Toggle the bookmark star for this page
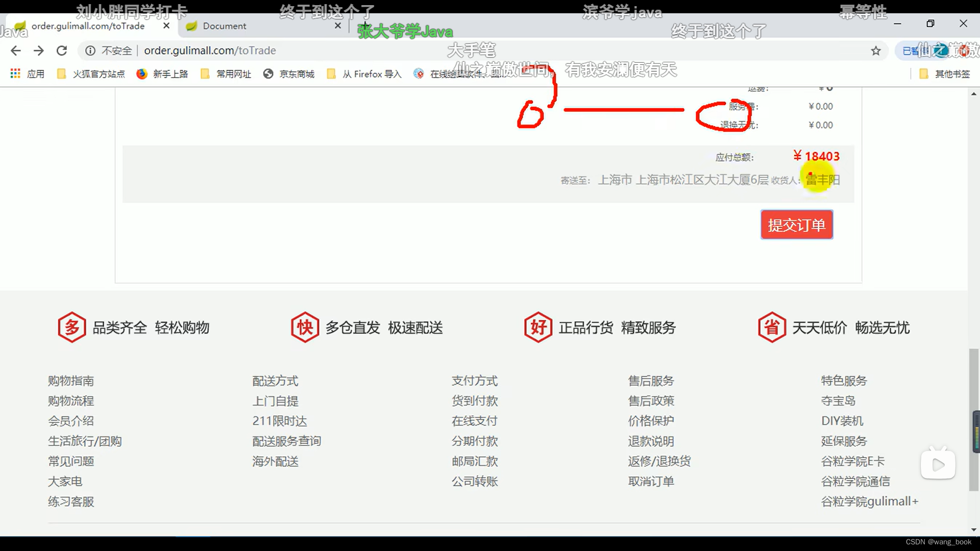The width and height of the screenshot is (980, 551). tap(876, 51)
